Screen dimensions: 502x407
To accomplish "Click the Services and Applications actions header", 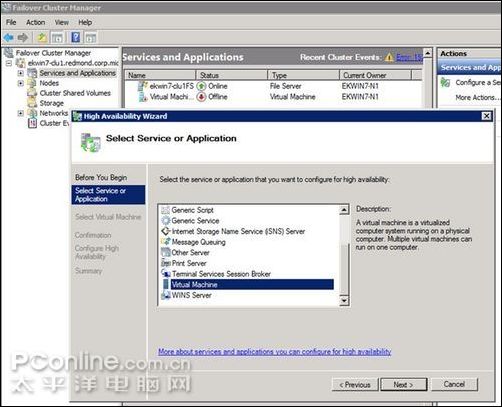I will (469, 67).
